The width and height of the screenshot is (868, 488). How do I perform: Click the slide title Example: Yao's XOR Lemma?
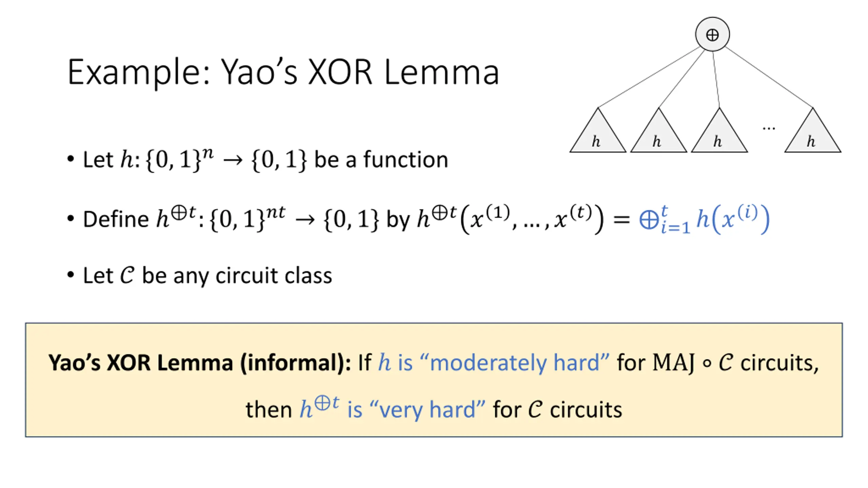[283, 72]
